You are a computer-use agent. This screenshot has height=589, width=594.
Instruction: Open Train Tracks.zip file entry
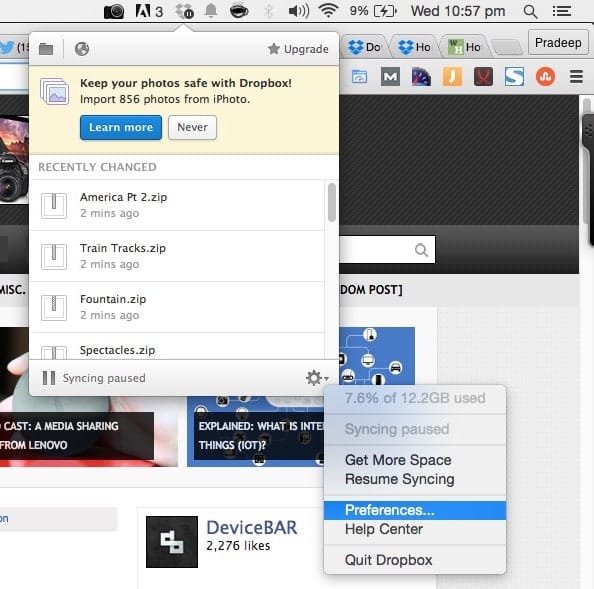pos(177,256)
